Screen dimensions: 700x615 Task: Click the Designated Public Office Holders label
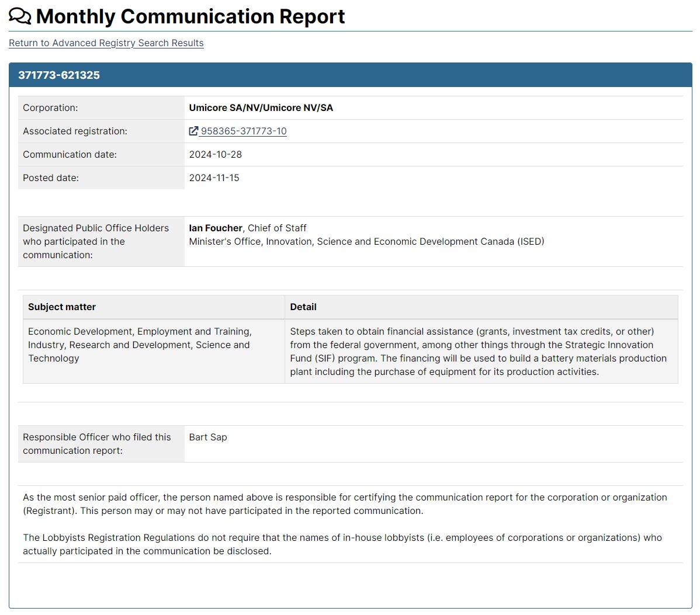[x=96, y=241]
